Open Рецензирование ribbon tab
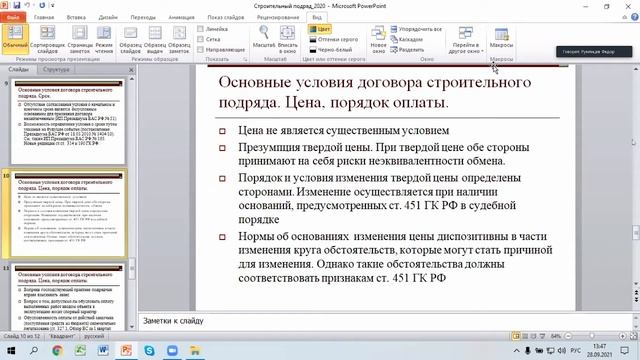The image size is (640, 360). pos(278,17)
